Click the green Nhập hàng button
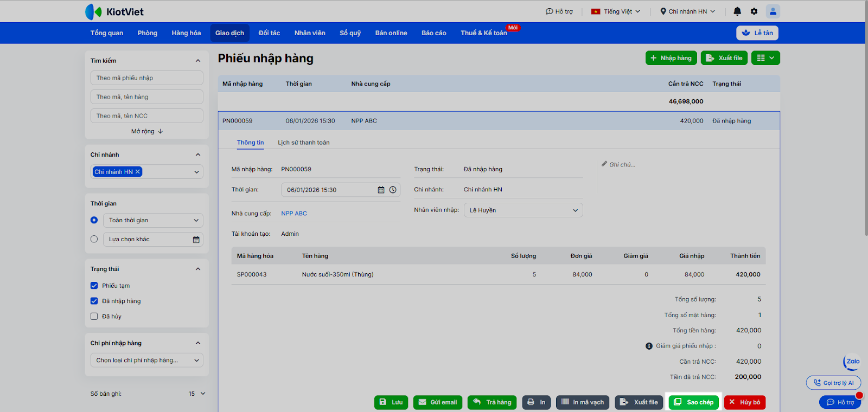 coord(671,58)
